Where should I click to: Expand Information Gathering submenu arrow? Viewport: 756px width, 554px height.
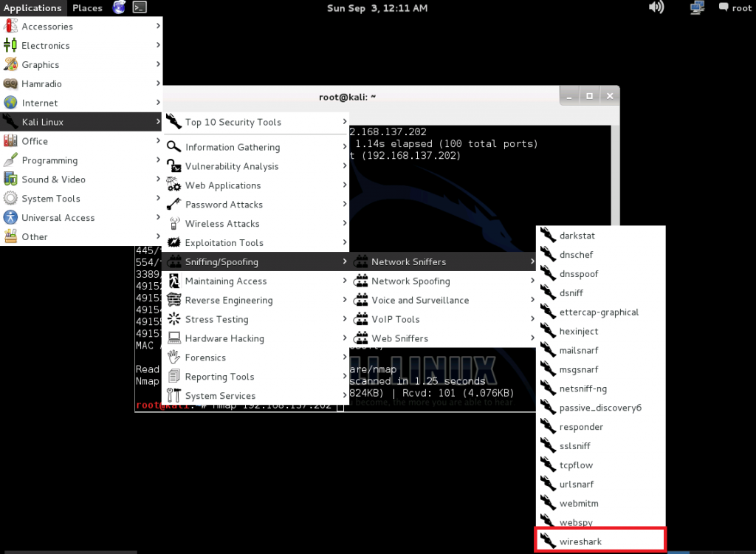click(x=345, y=147)
